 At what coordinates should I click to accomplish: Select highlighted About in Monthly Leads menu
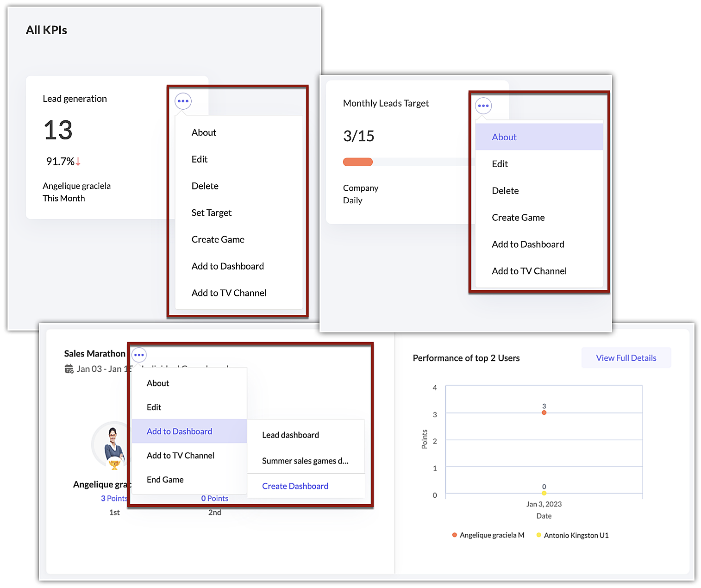504,137
